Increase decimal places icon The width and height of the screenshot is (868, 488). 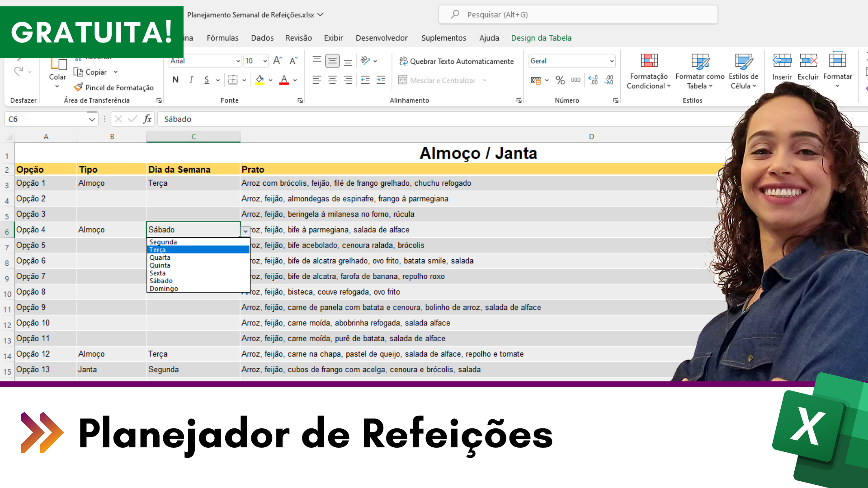coord(593,80)
